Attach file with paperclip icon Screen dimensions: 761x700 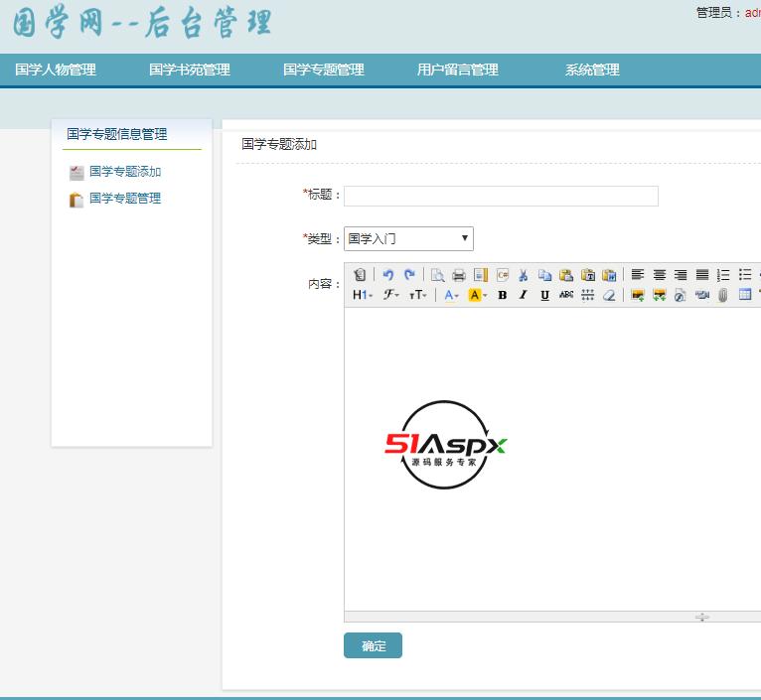723,295
